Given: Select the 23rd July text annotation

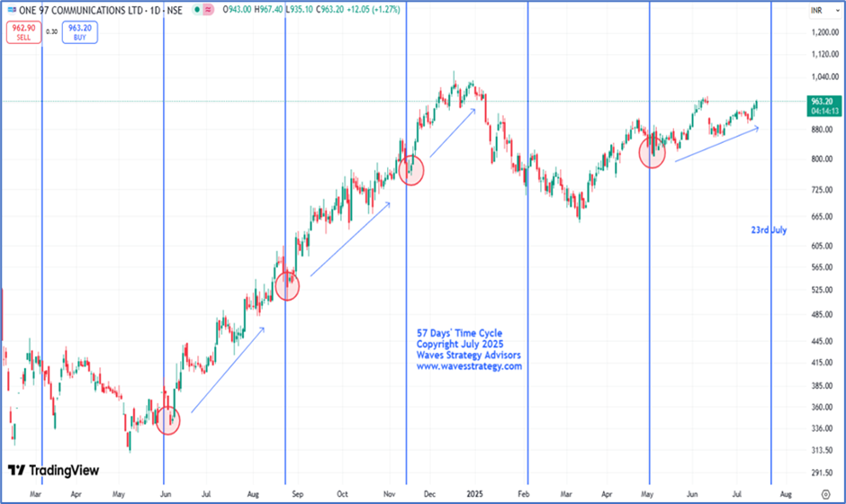Looking at the screenshot, I should [x=769, y=229].
